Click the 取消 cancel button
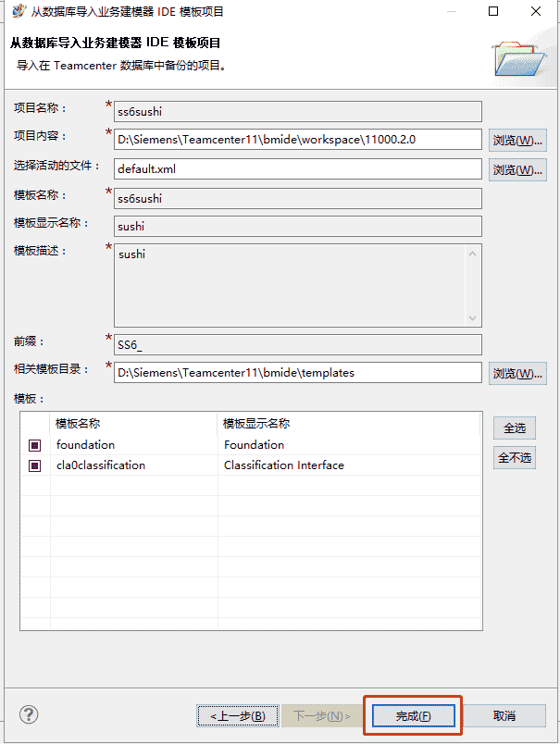Viewport: 560px width, 744px height. click(504, 715)
